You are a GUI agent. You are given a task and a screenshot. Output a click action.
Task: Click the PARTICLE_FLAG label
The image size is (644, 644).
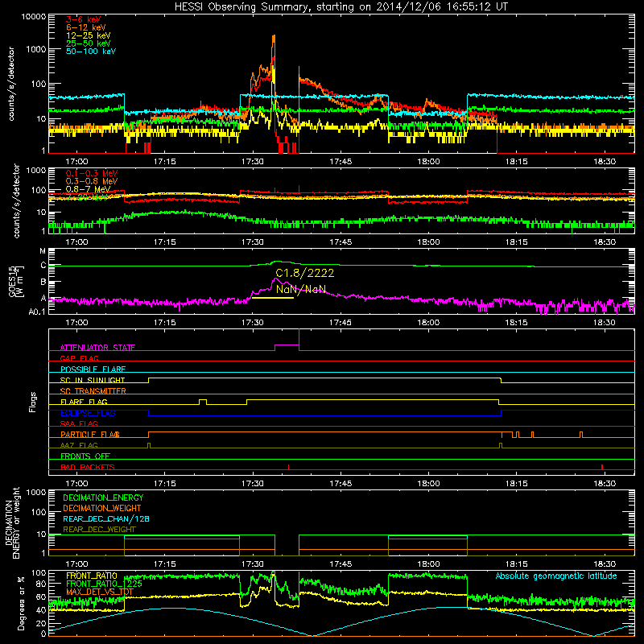[90, 434]
